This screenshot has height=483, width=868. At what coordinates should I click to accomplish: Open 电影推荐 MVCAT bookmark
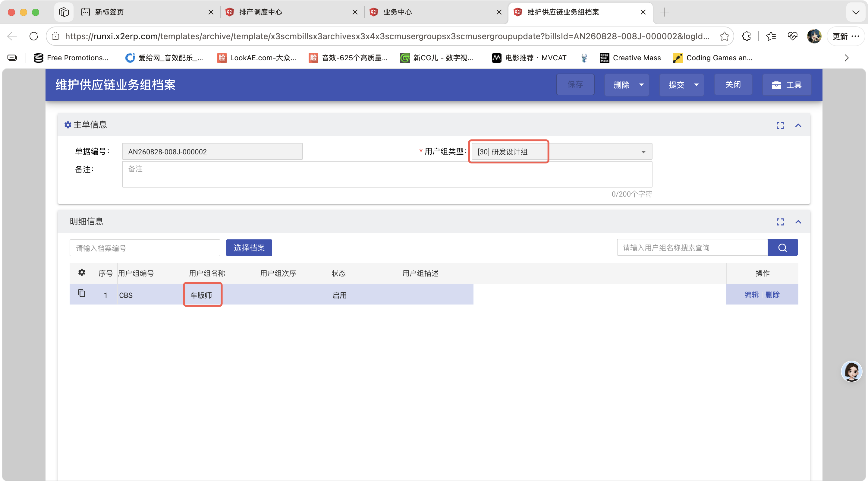529,58
